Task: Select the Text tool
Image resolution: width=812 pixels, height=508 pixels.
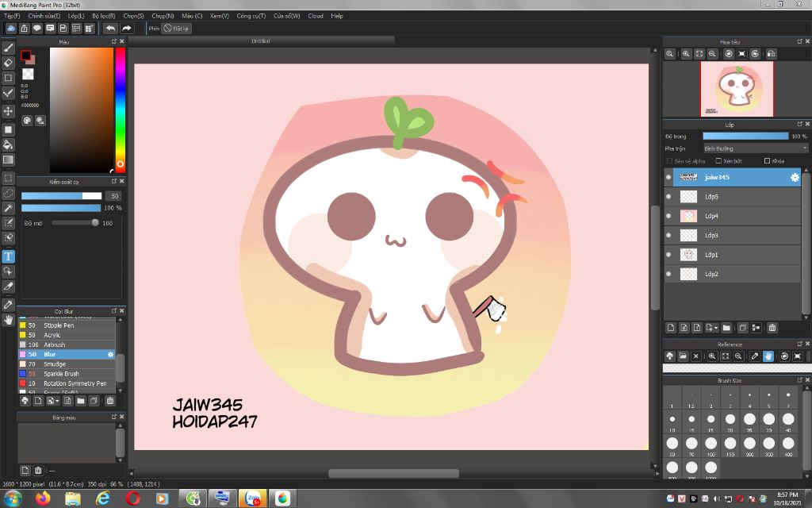Action: click(8, 256)
